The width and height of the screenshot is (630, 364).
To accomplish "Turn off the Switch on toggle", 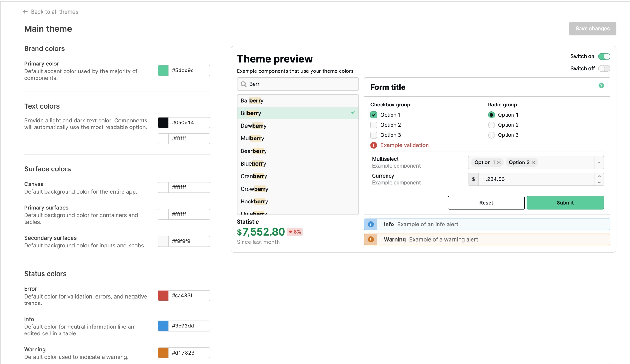I will [604, 56].
